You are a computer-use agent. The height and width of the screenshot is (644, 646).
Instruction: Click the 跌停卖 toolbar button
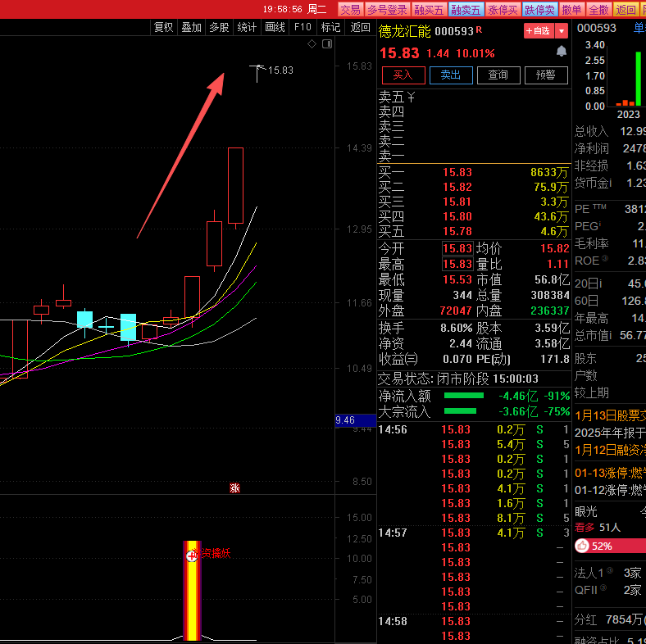[540, 10]
